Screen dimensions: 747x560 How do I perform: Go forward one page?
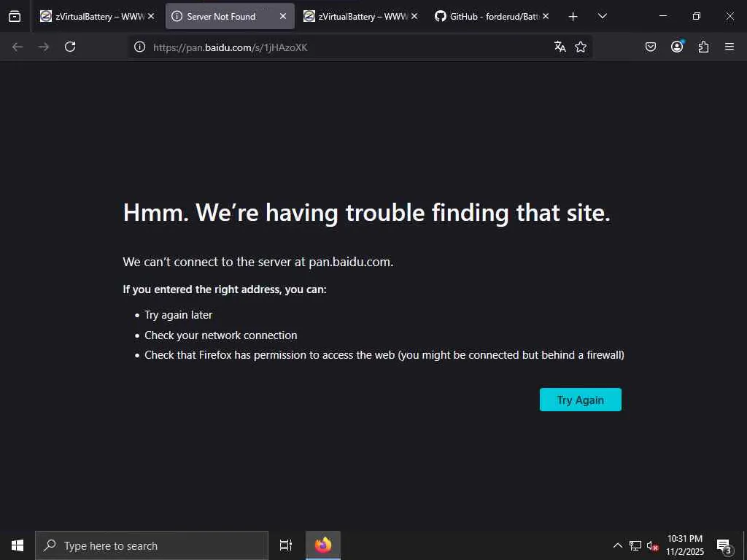44,47
